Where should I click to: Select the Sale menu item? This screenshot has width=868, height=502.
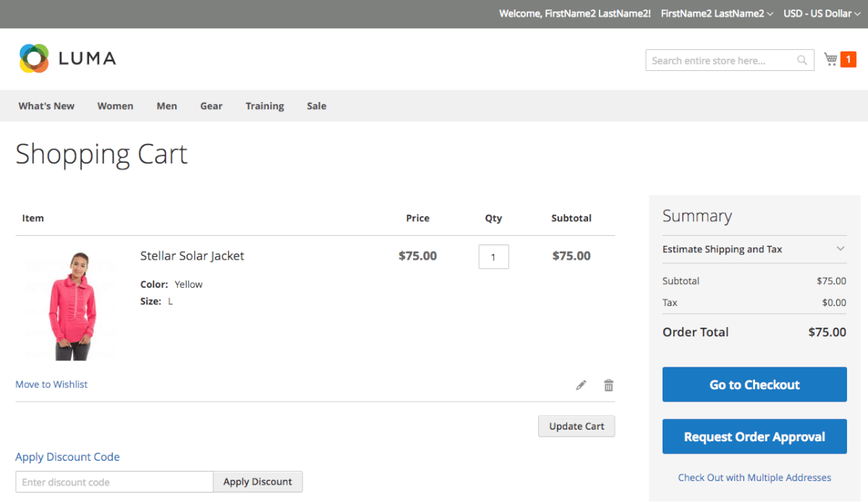coord(316,106)
